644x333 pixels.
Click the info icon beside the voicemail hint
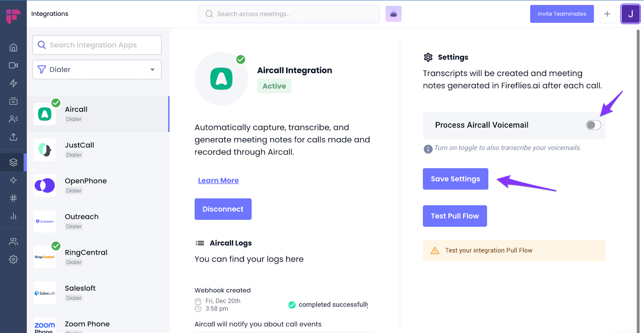click(x=428, y=149)
